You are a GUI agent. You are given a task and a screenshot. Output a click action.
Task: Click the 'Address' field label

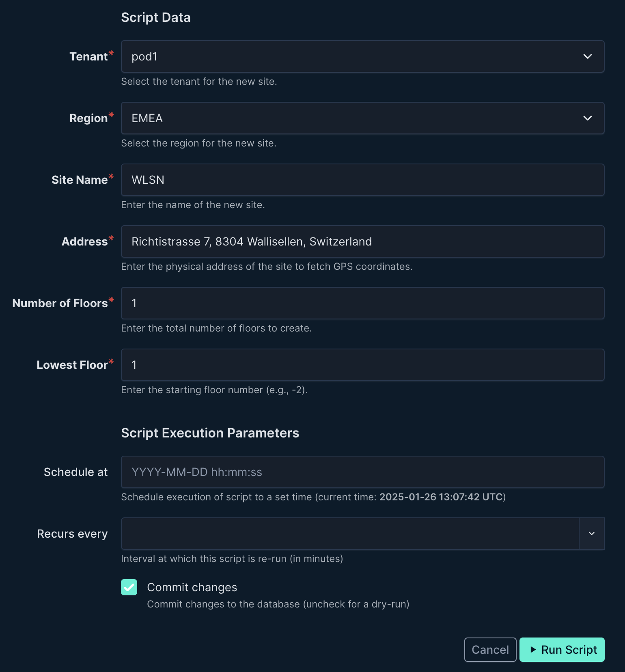pyautogui.click(x=84, y=241)
